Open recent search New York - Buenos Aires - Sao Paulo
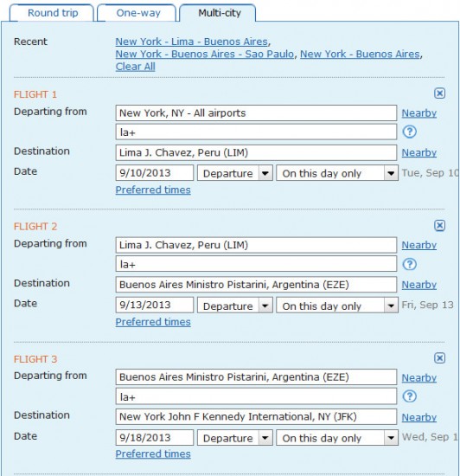460x476 pixels. coord(205,54)
